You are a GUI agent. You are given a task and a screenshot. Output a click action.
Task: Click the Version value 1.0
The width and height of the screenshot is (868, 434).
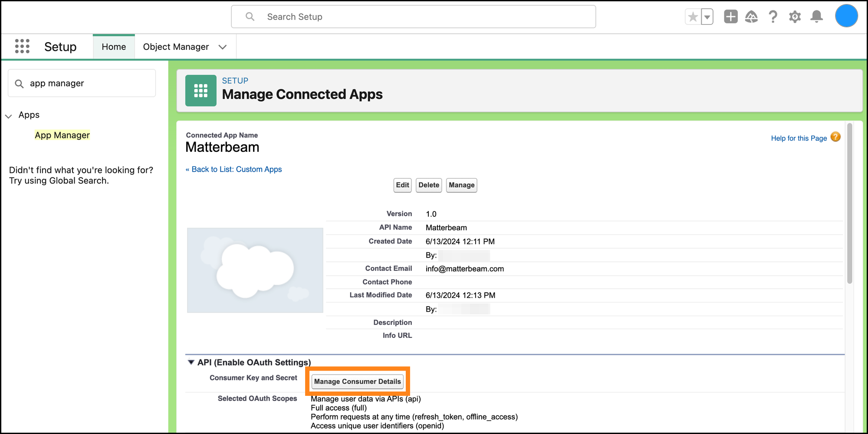click(431, 214)
